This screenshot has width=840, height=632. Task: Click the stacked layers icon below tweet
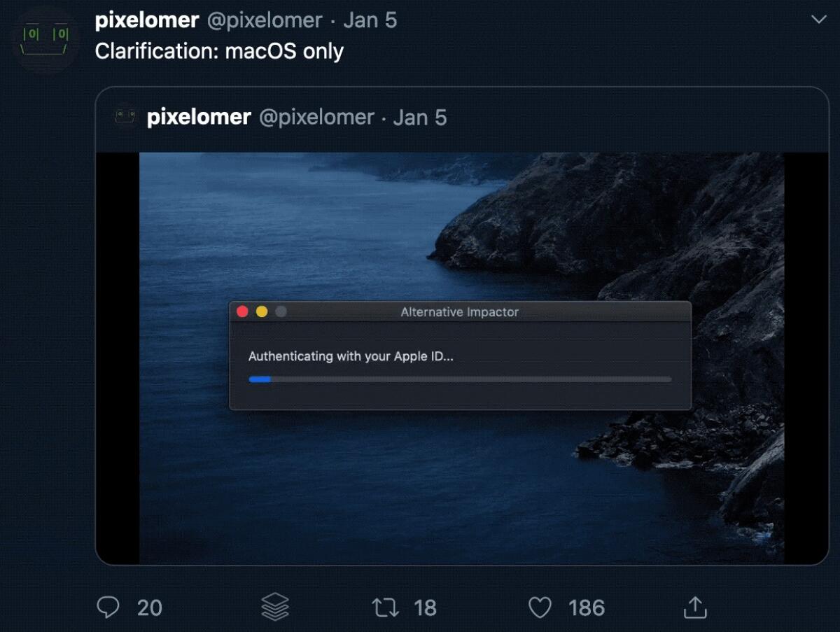[x=275, y=607]
